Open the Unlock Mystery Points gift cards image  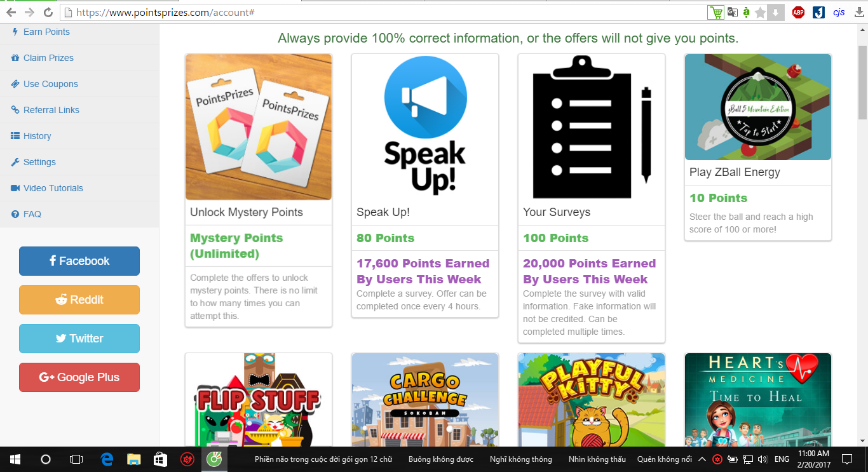point(259,127)
